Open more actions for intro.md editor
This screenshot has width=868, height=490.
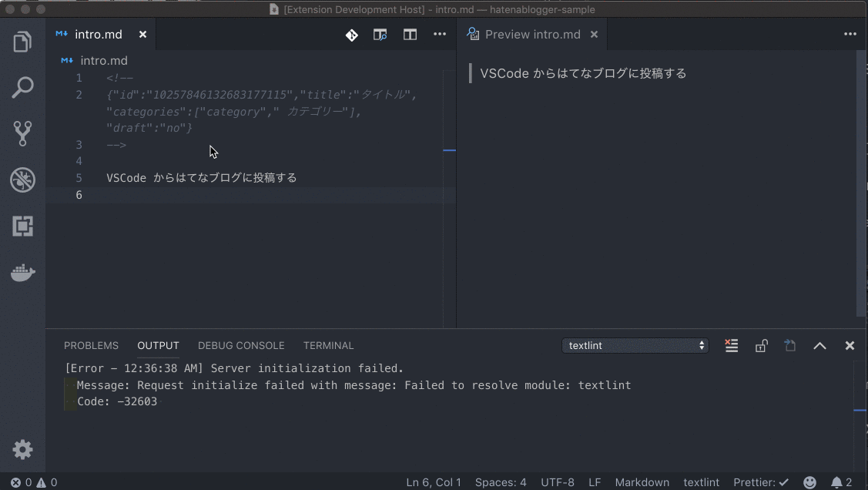point(440,35)
